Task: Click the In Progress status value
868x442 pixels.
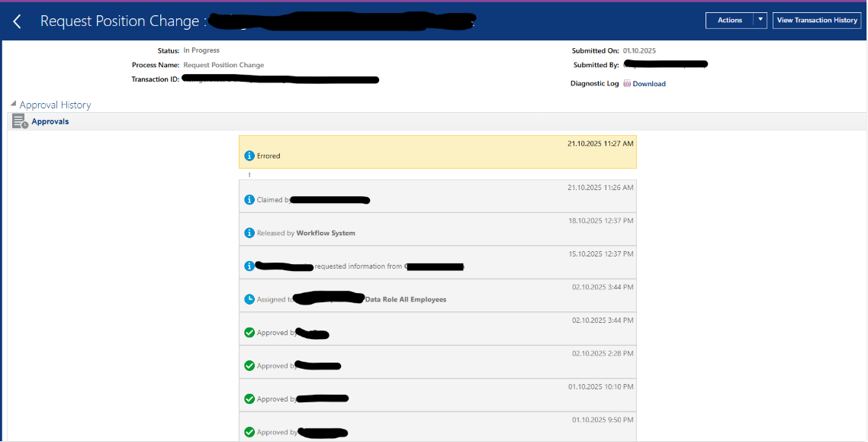Action: 201,50
